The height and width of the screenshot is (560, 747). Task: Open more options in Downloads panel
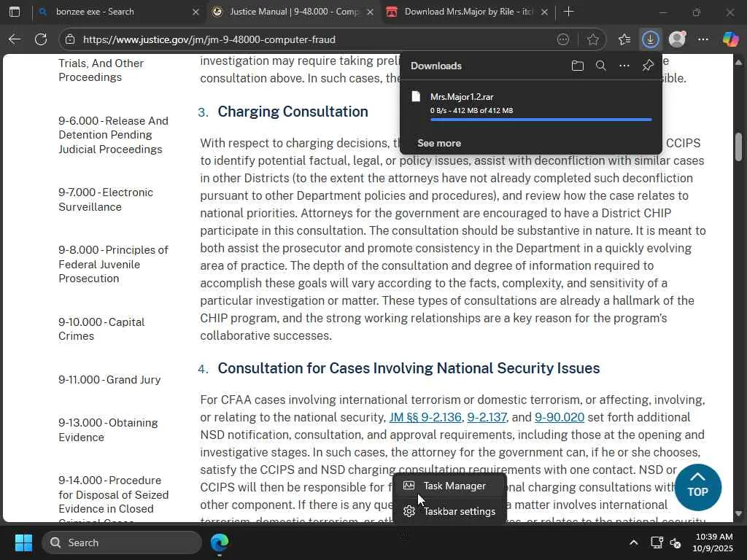(x=624, y=66)
